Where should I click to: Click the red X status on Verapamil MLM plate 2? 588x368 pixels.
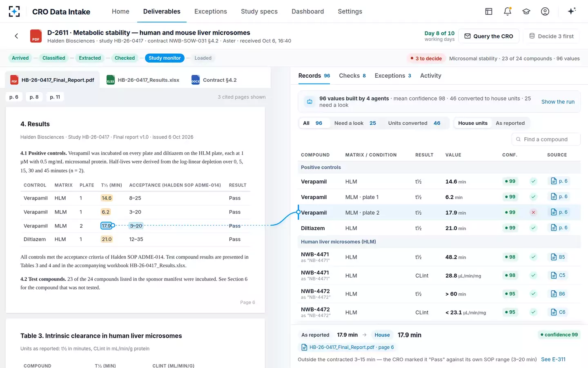(x=533, y=212)
